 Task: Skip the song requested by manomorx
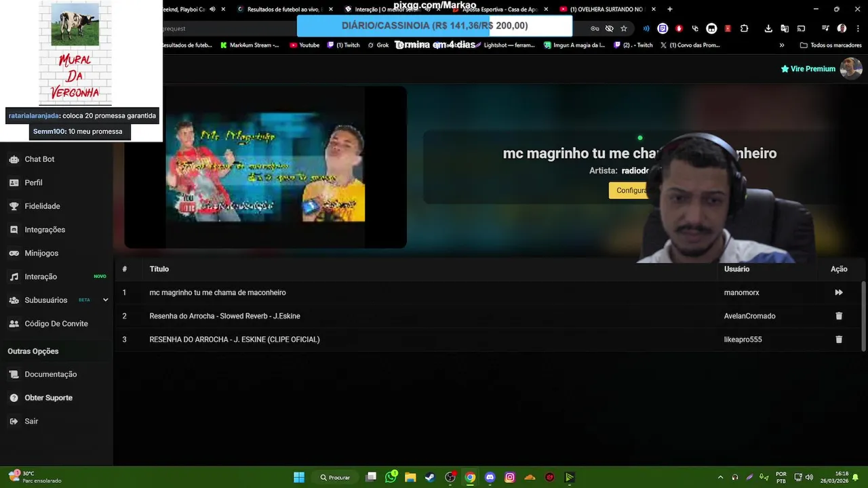[839, 293]
